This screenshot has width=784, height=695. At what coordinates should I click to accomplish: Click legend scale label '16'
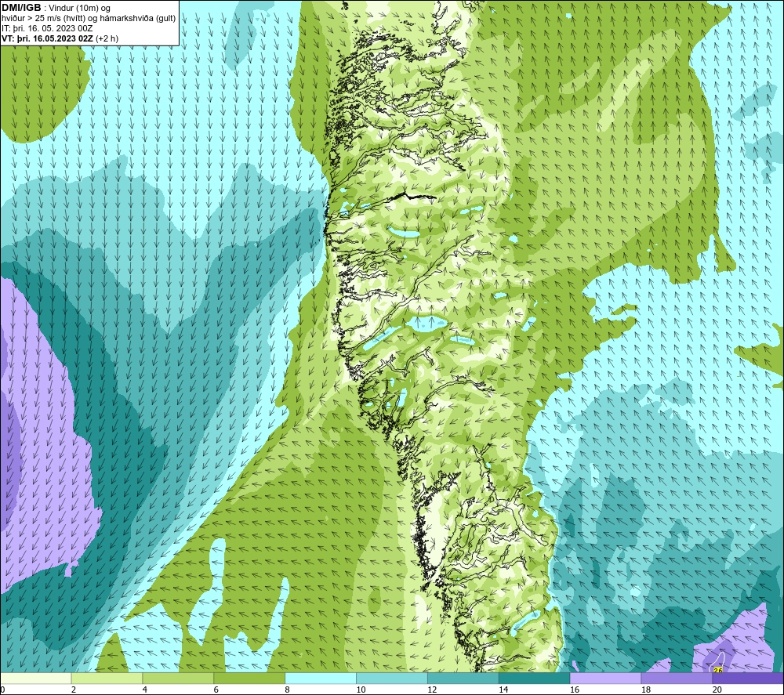575,690
